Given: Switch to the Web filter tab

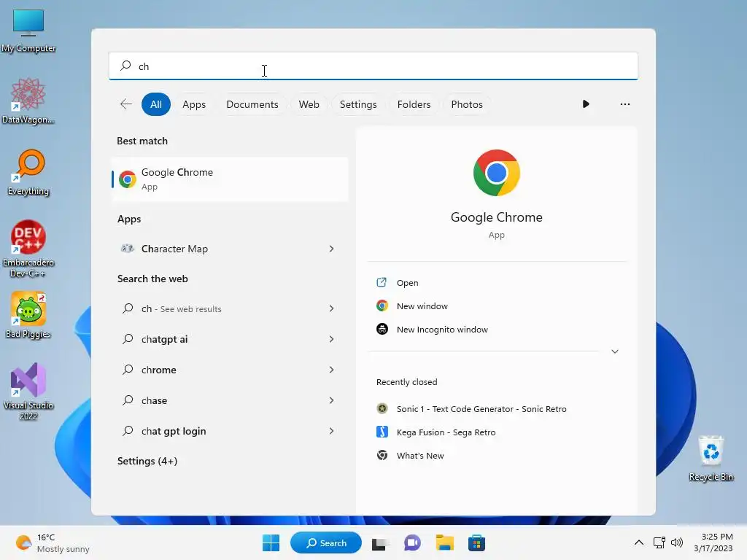Looking at the screenshot, I should point(309,104).
